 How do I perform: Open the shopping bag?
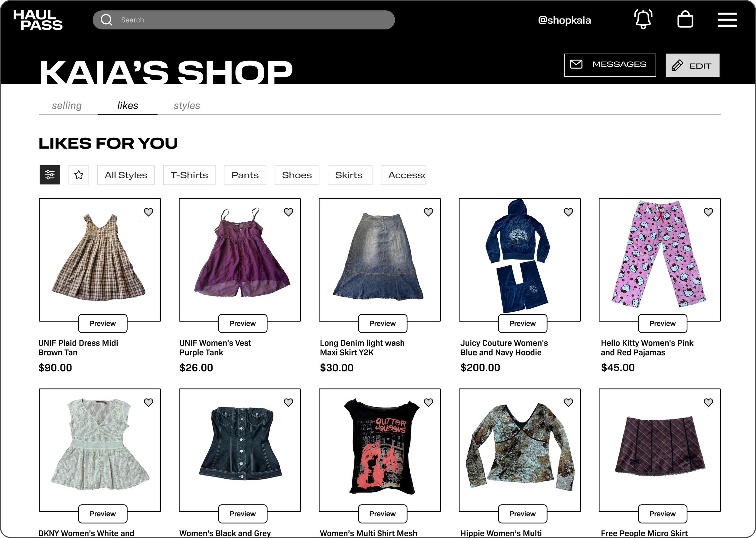click(x=685, y=19)
